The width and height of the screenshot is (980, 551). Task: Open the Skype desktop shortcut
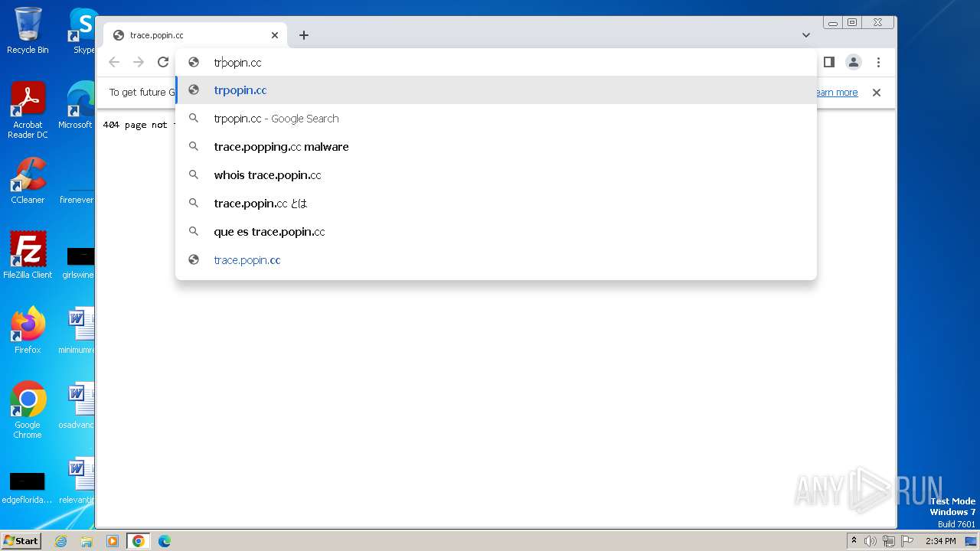(83, 31)
